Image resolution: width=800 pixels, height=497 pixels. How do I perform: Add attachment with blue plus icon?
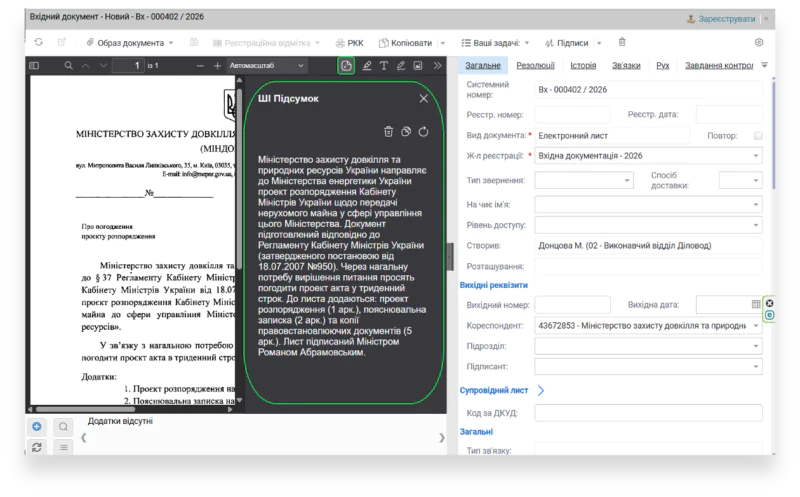[x=37, y=427]
